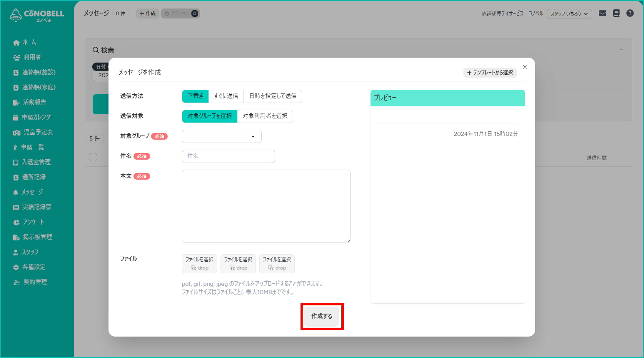The height and width of the screenshot is (358, 644).
Task: Open 通所記録 icon in sidebar
Action: point(16,177)
